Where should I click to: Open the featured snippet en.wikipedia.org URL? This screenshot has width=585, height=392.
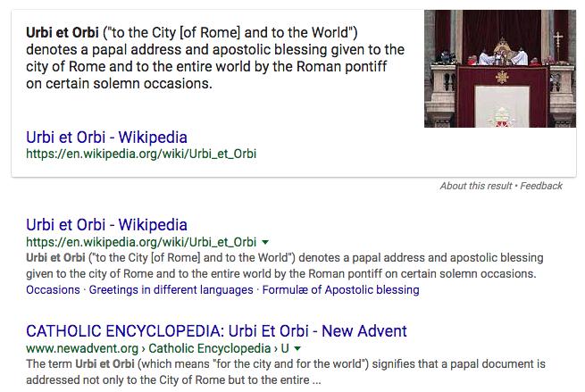click(x=141, y=154)
